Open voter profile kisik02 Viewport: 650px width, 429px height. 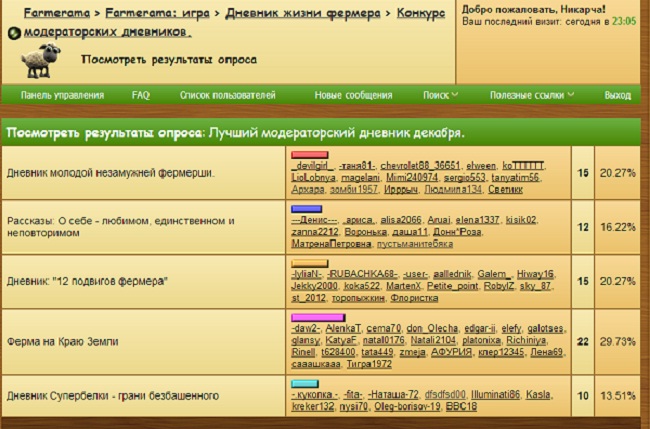[521, 220]
